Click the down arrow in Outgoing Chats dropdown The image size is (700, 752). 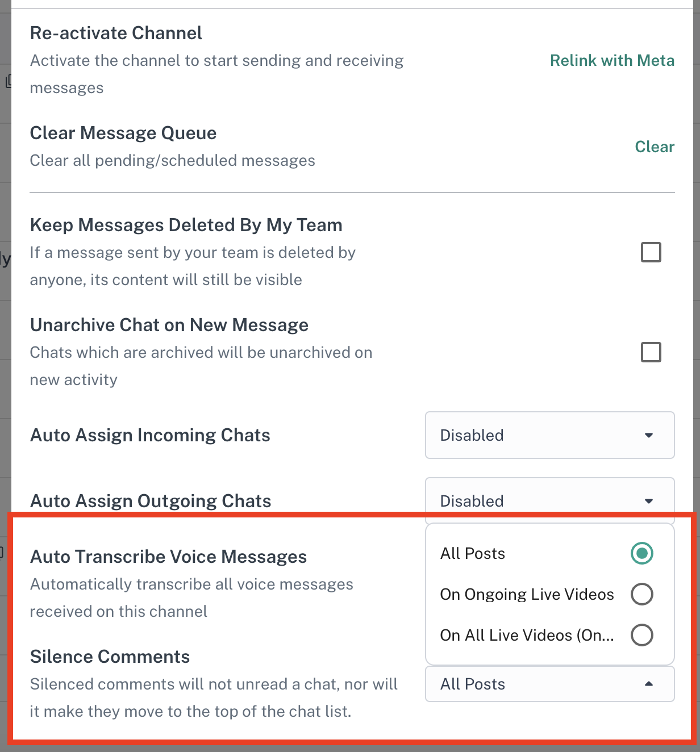[649, 502]
